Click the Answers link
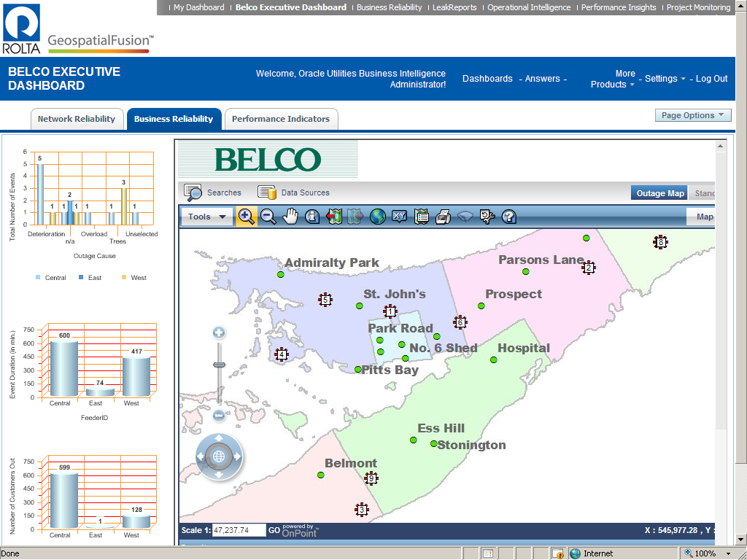Viewport: 747px width, 560px height. [542, 79]
